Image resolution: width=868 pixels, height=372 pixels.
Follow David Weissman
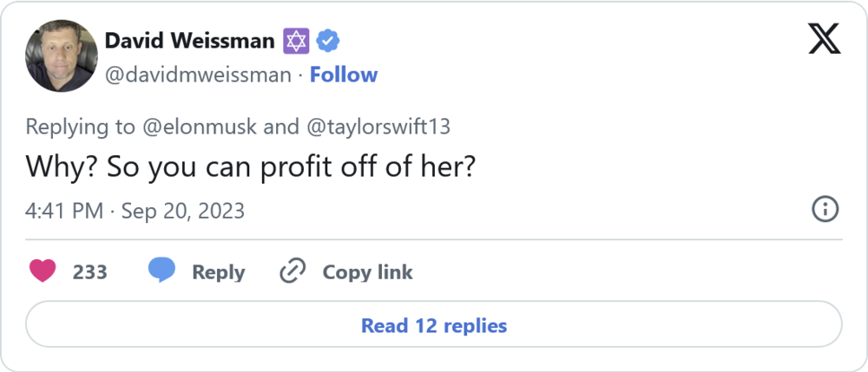(344, 75)
